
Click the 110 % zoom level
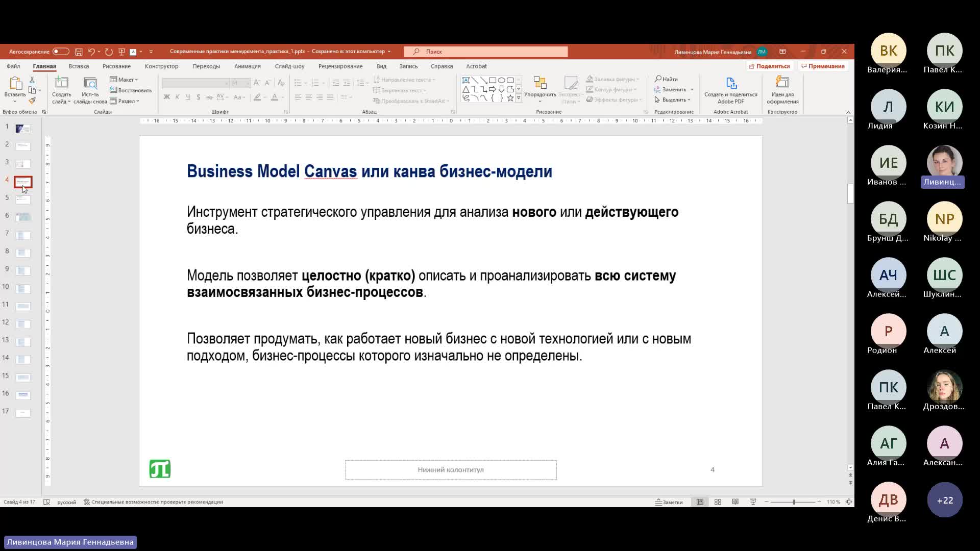(834, 502)
